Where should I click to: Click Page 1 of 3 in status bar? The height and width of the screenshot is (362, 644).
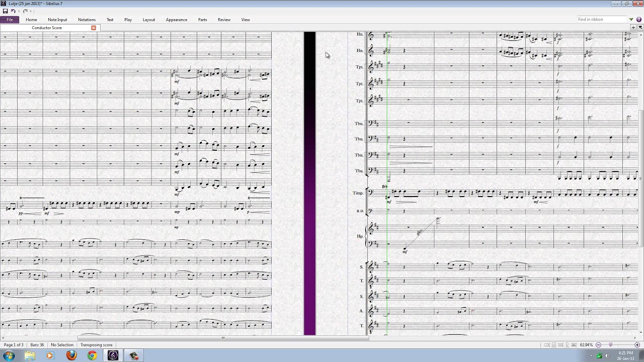click(x=14, y=345)
